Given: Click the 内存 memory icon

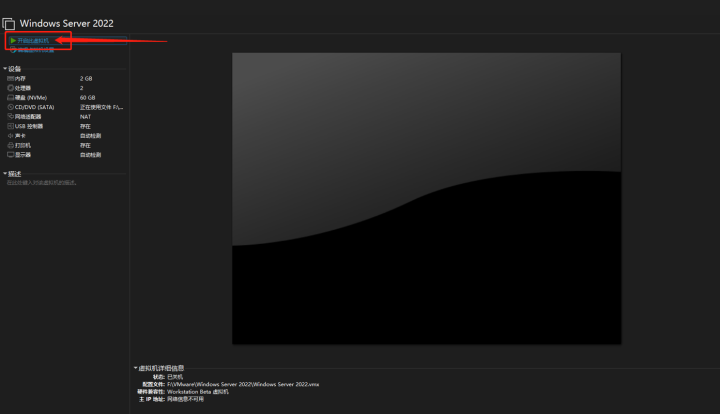Looking at the screenshot, I should (x=11, y=78).
